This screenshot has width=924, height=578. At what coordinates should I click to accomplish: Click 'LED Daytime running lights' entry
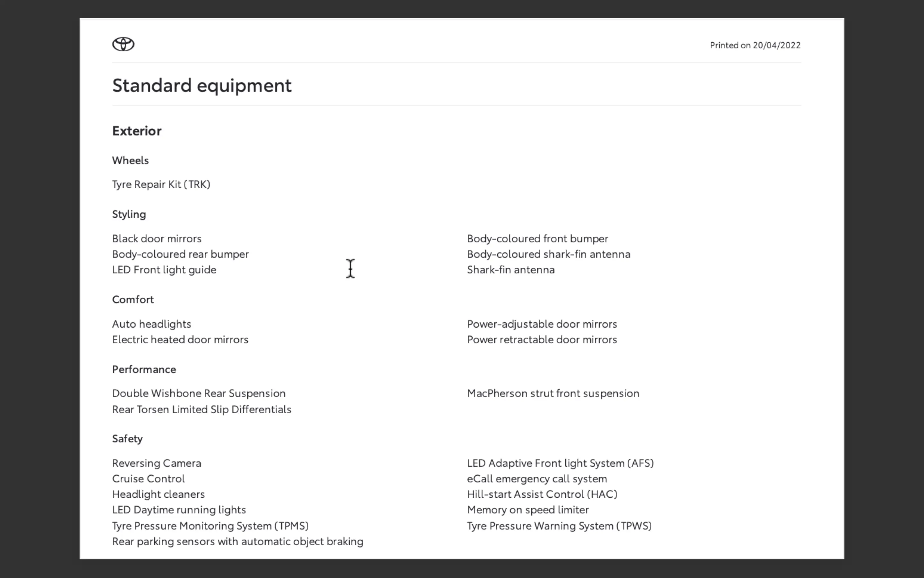(x=179, y=510)
